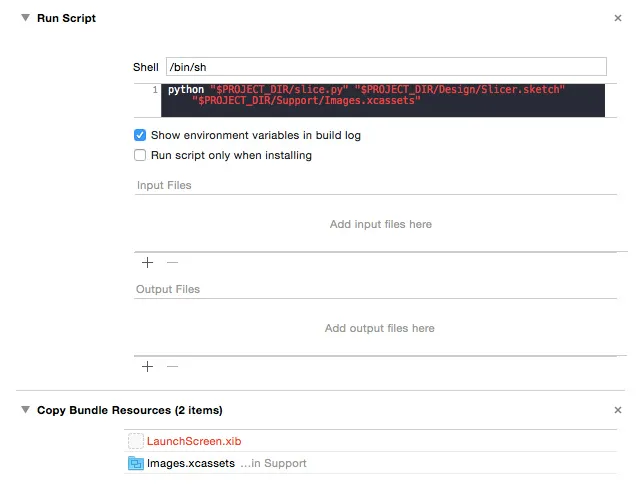The width and height of the screenshot is (640, 496).
Task: Click the Run Script section title
Action: [66, 19]
